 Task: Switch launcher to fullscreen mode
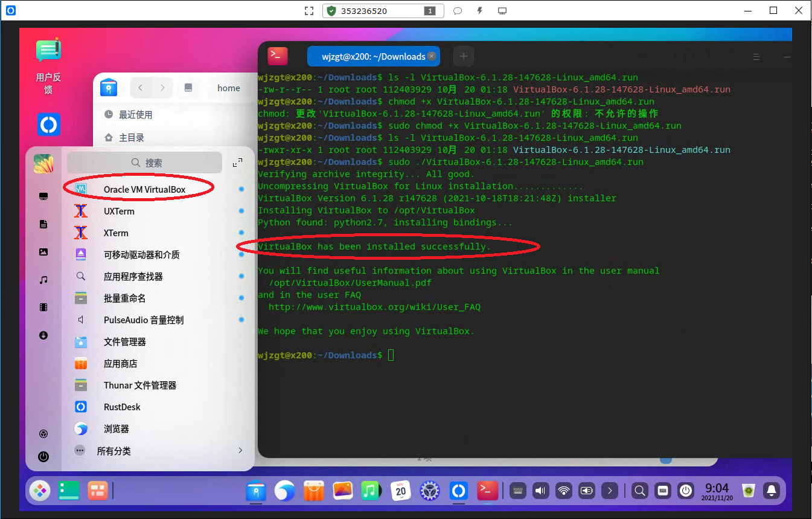(x=237, y=163)
